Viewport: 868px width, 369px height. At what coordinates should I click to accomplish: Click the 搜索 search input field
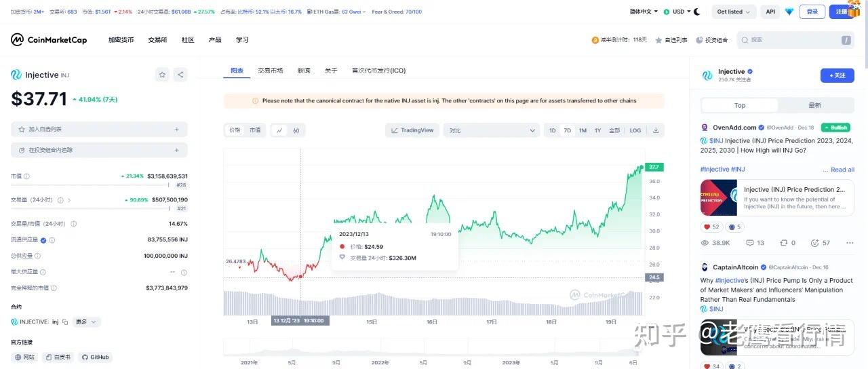click(x=795, y=40)
